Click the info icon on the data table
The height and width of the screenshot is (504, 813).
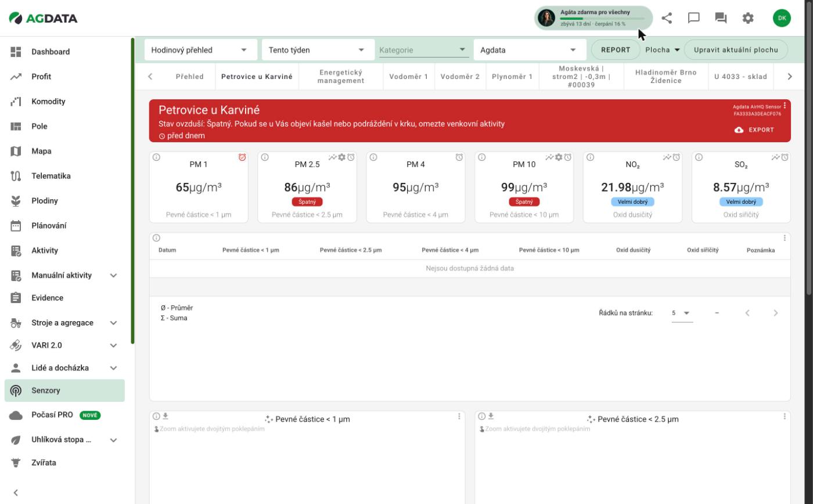pyautogui.click(x=156, y=237)
